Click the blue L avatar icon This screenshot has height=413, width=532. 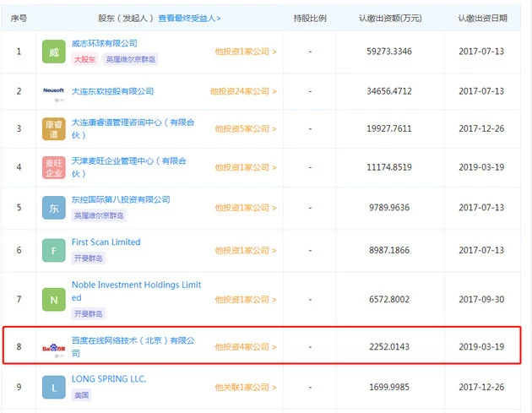pos(53,387)
